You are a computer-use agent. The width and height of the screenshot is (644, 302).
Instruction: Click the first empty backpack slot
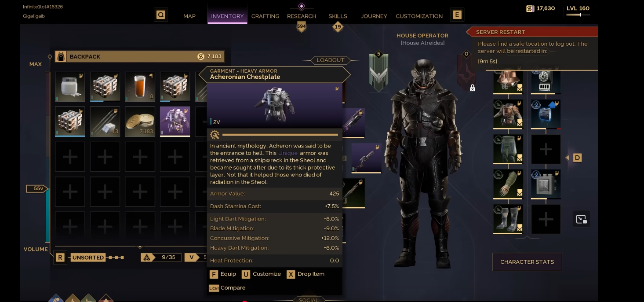[x=70, y=157]
